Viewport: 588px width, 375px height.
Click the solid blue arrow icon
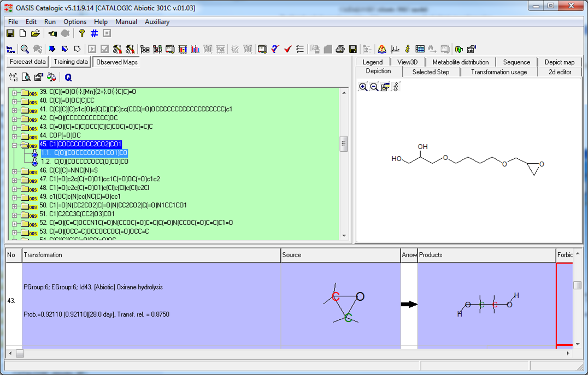point(52,49)
